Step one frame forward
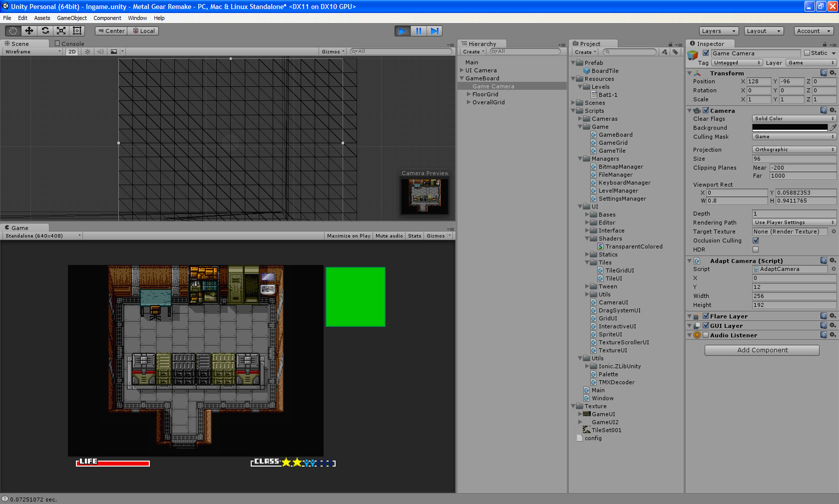Screen dimensions: 839x504 (x=434, y=31)
